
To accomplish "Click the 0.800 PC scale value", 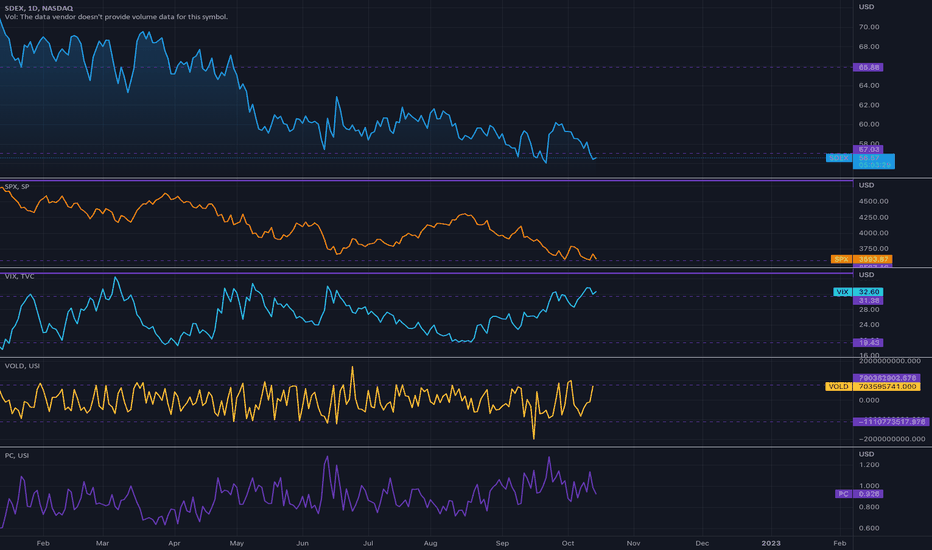I will 868,507.
